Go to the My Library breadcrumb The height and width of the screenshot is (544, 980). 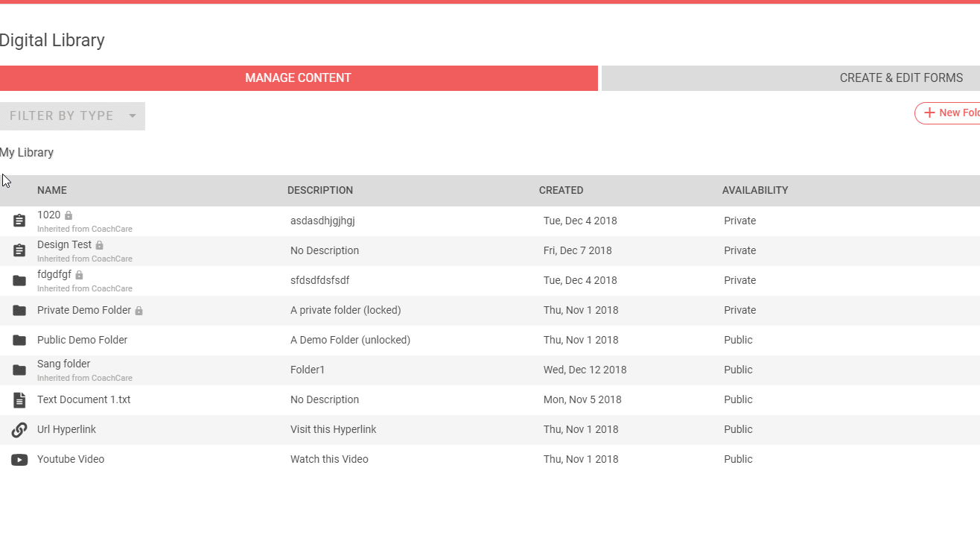pyautogui.click(x=27, y=152)
